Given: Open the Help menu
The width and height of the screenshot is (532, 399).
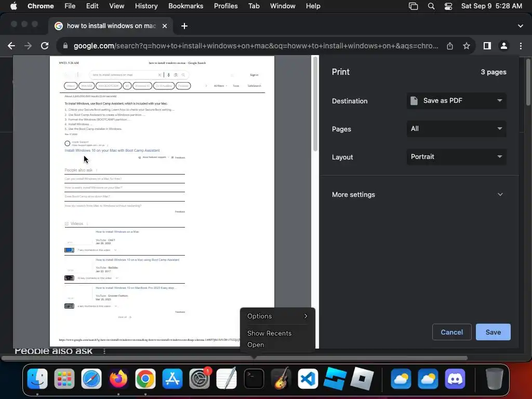Looking at the screenshot, I should pyautogui.click(x=313, y=6).
